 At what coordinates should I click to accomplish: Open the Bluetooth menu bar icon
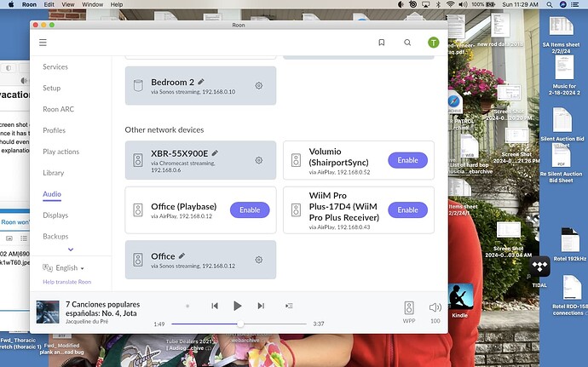click(438, 4)
